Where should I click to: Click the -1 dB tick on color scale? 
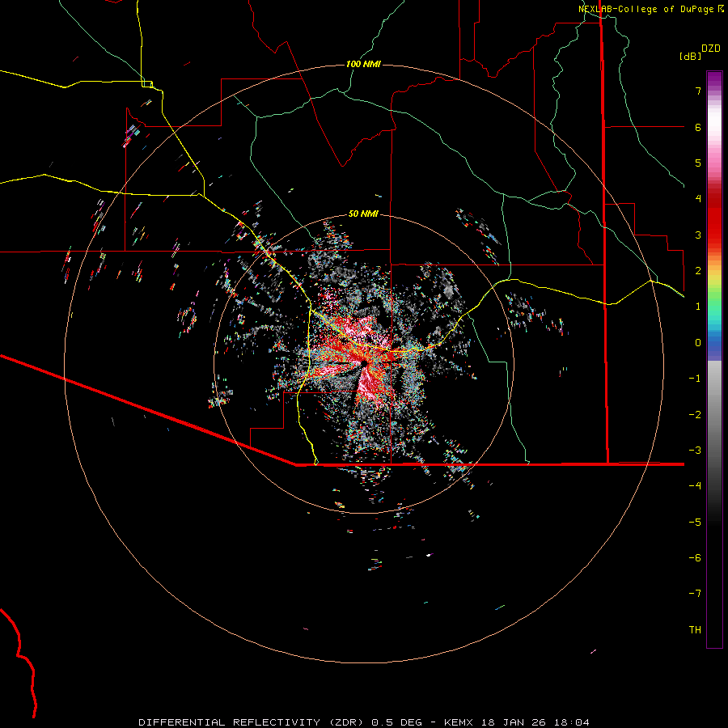pos(695,379)
